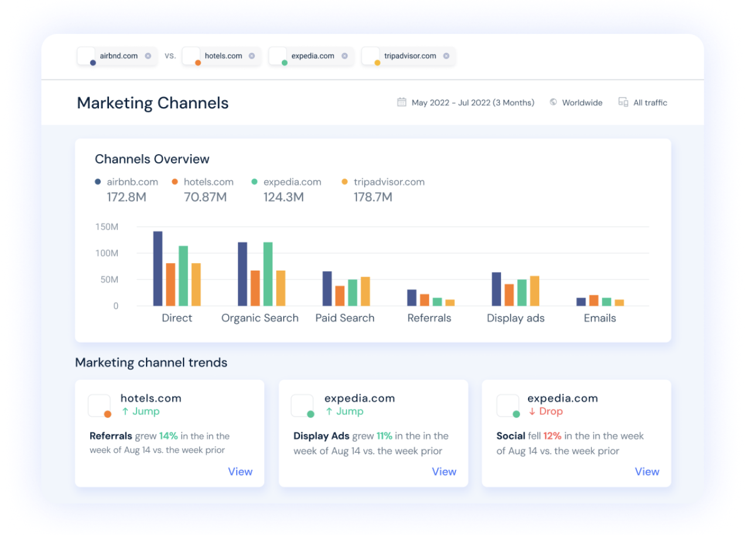
Task: Click the green expedia bar in Organic Search
Action: [268, 274]
